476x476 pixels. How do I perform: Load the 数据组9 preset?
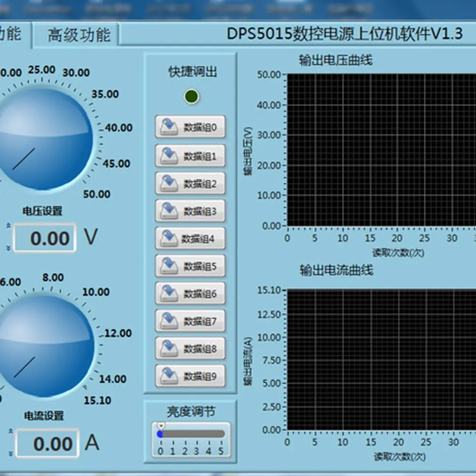point(190,376)
